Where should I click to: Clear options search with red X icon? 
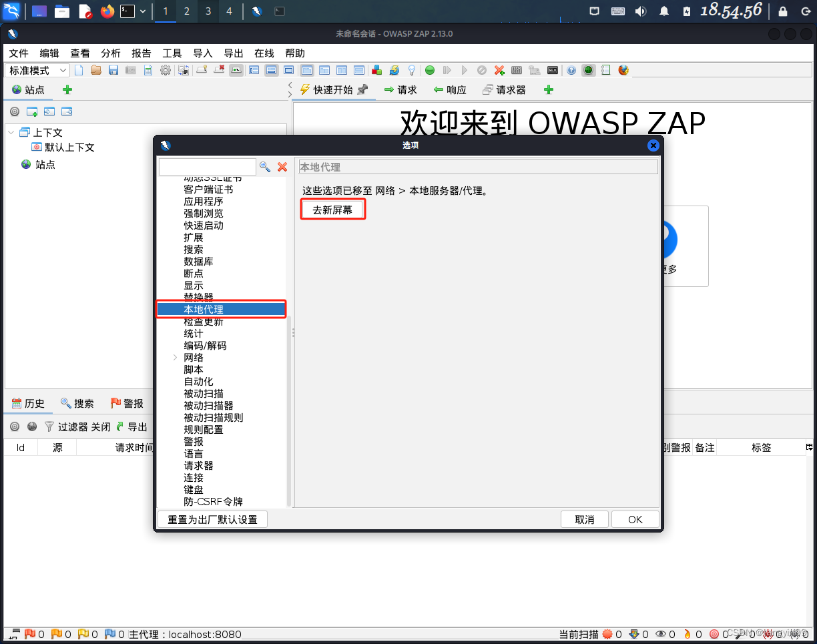coord(282,167)
